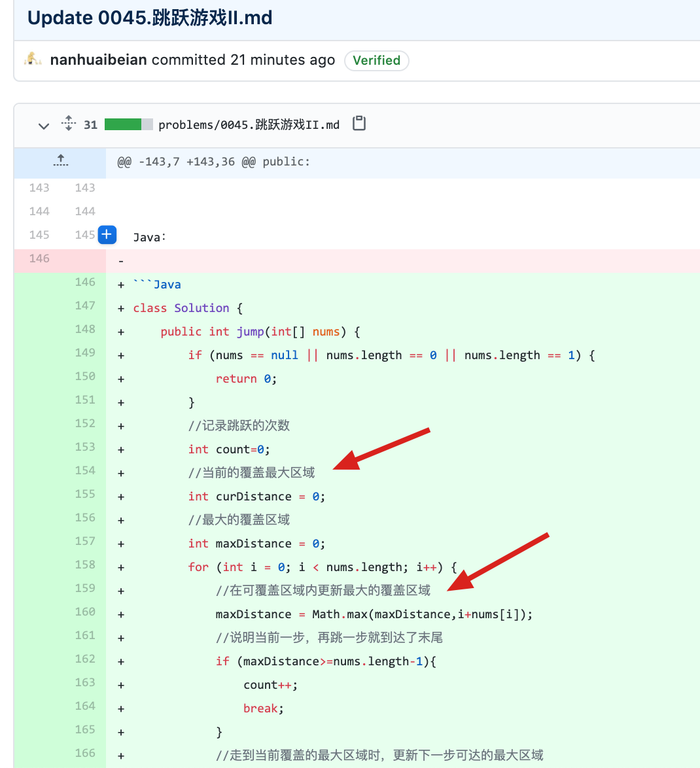This screenshot has width=700, height=768.
Task: Click the comment //在可覆盖区域内更新最大的覆盖区域
Action: 323,590
